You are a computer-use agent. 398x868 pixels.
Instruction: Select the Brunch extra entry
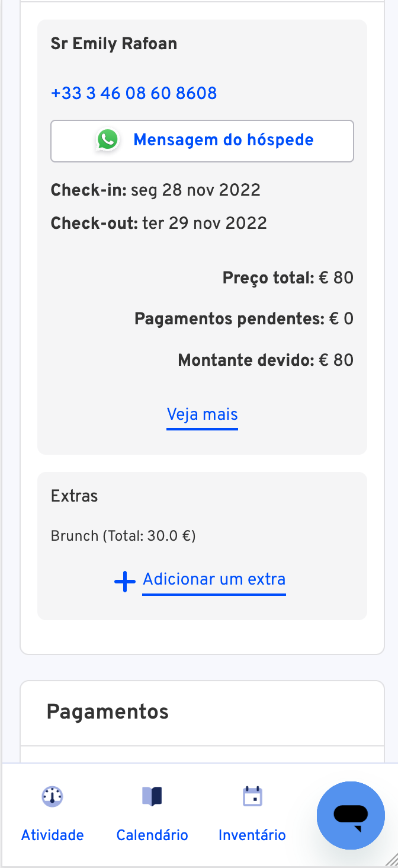123,536
